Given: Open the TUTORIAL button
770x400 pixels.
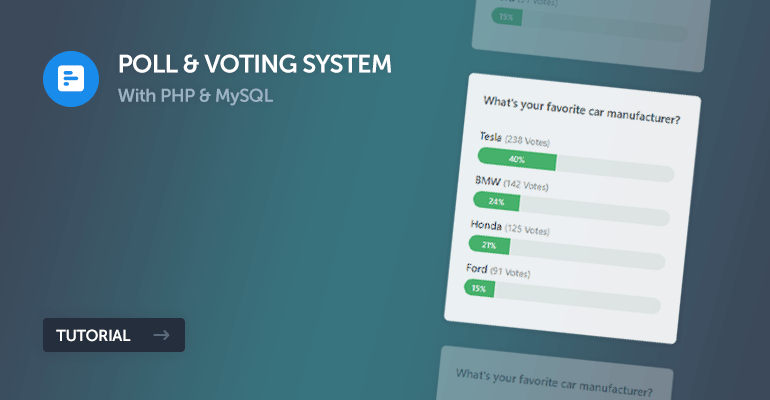Looking at the screenshot, I should [114, 335].
